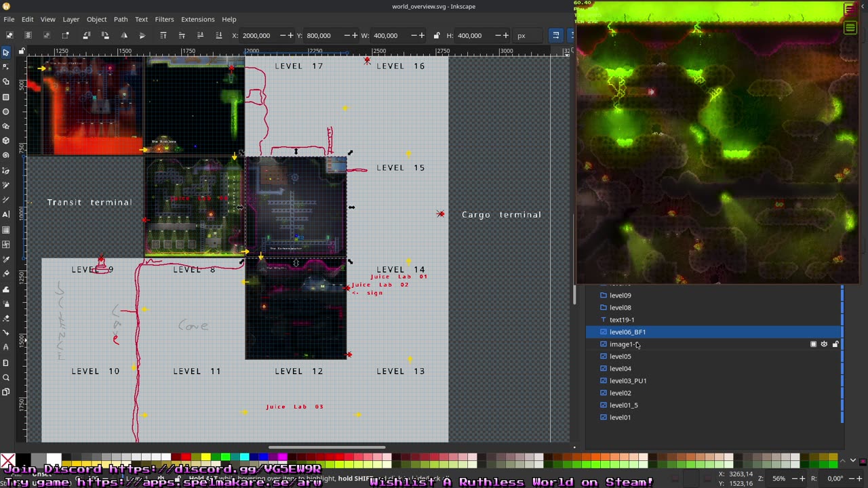This screenshot has height=488, width=868.
Task: Choose the Ellipse drawing tool
Action: pyautogui.click(x=6, y=111)
